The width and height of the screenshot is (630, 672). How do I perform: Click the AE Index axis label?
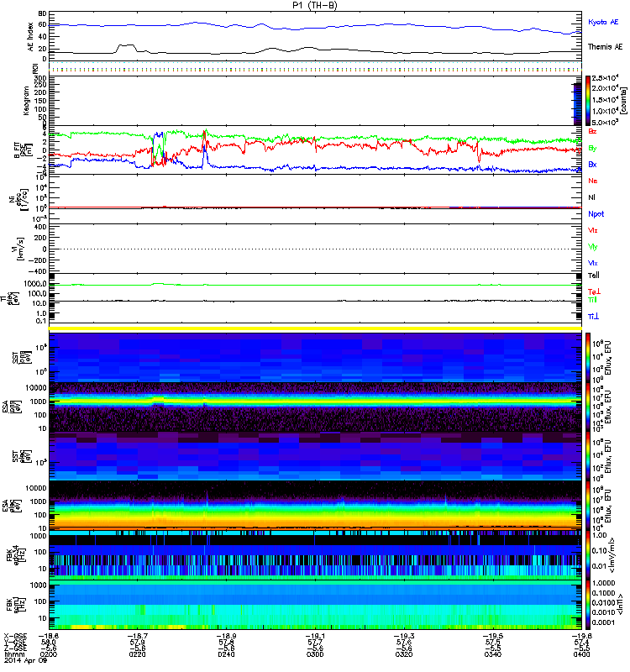point(30,37)
